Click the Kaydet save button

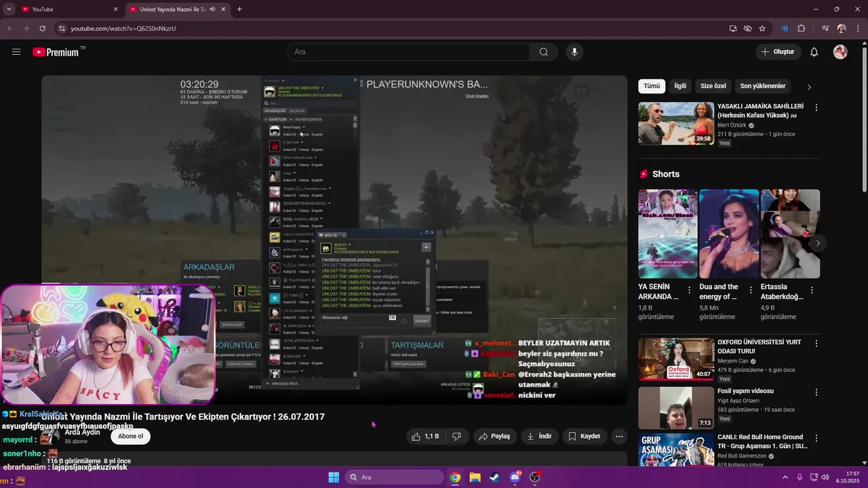click(x=585, y=436)
